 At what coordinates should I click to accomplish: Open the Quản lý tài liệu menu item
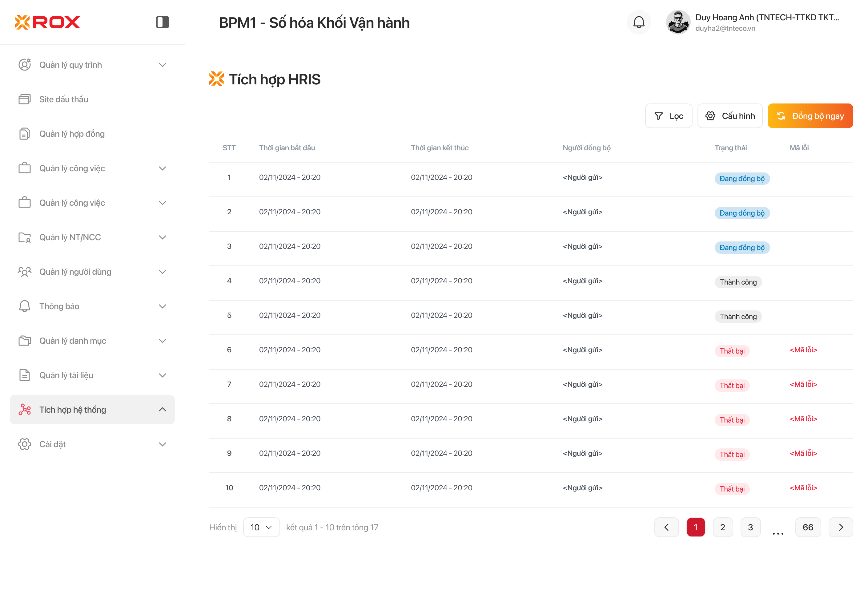point(66,375)
